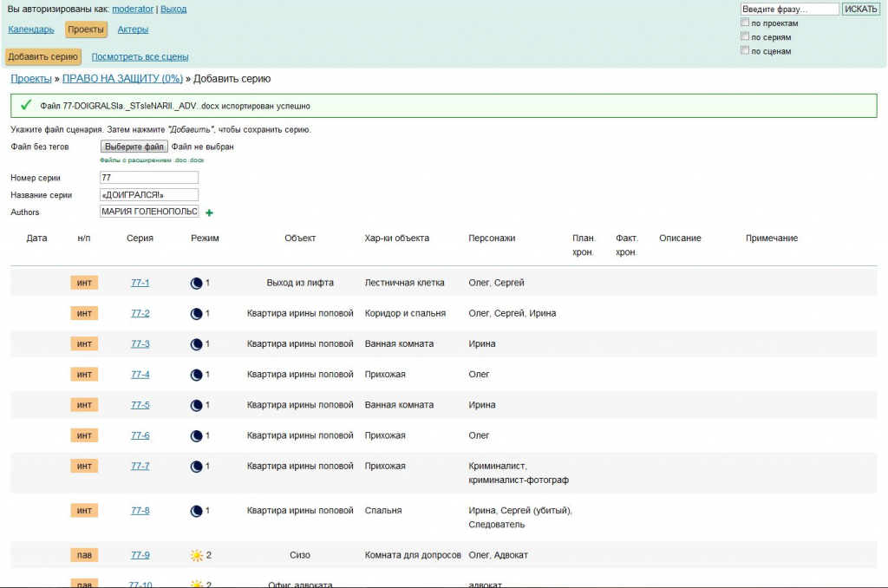Click the moon icon in row 77-6
888x588 pixels.
(196, 436)
